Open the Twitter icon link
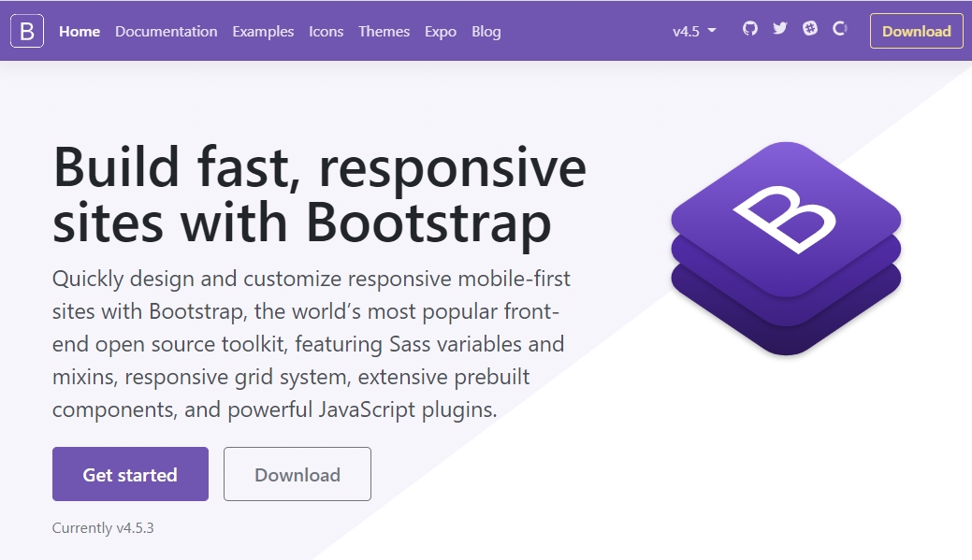Viewport: 972px width, 560px height. [780, 28]
